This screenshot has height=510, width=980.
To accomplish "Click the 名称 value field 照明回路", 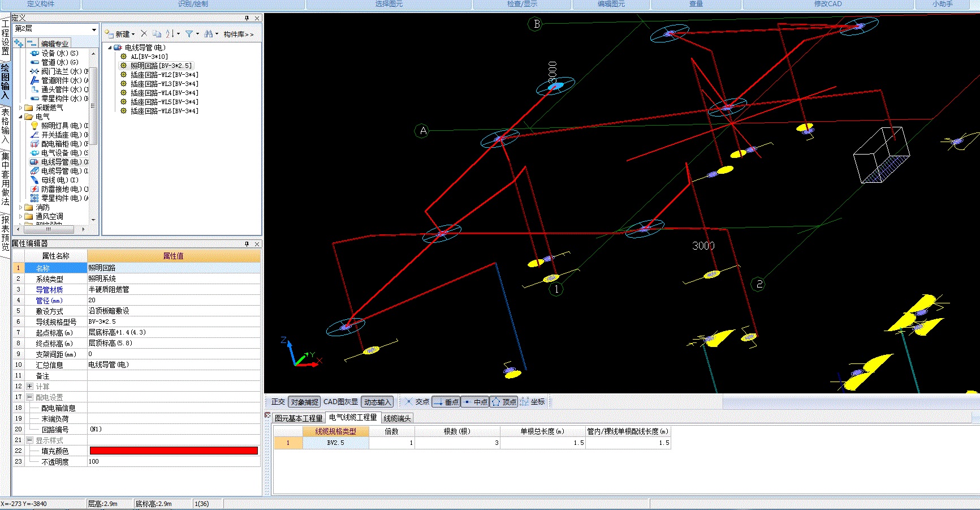I will coord(174,268).
